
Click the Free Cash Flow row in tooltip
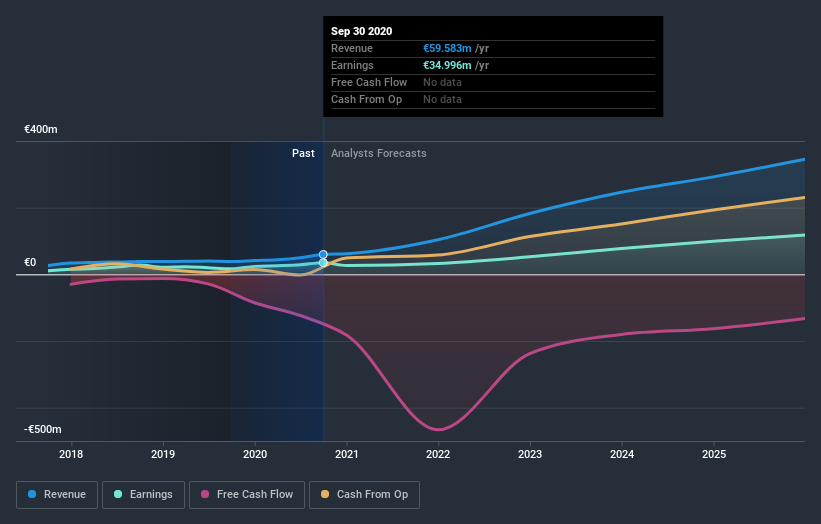coord(493,83)
